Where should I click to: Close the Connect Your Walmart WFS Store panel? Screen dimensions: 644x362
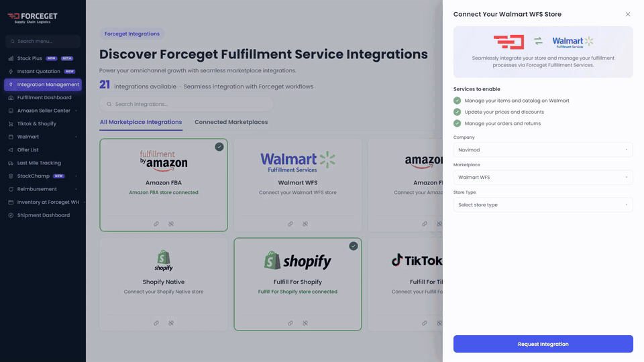click(628, 14)
